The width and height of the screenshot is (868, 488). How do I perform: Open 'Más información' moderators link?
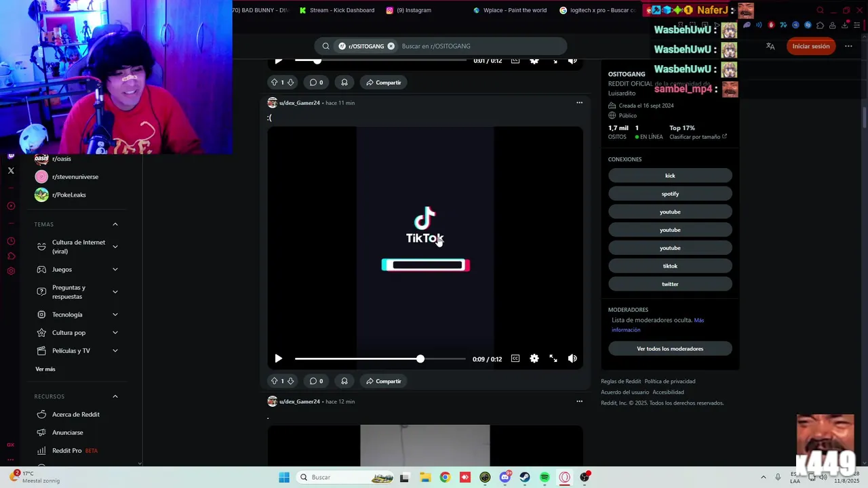tap(658, 325)
